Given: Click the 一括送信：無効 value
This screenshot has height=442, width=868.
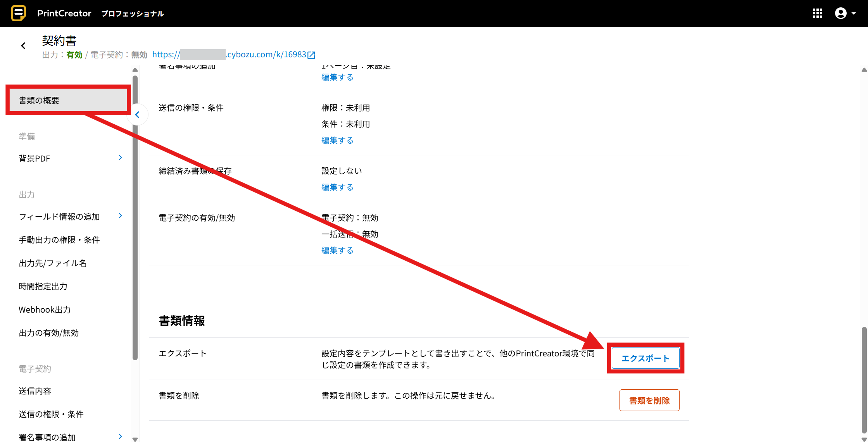Looking at the screenshot, I should [x=350, y=234].
